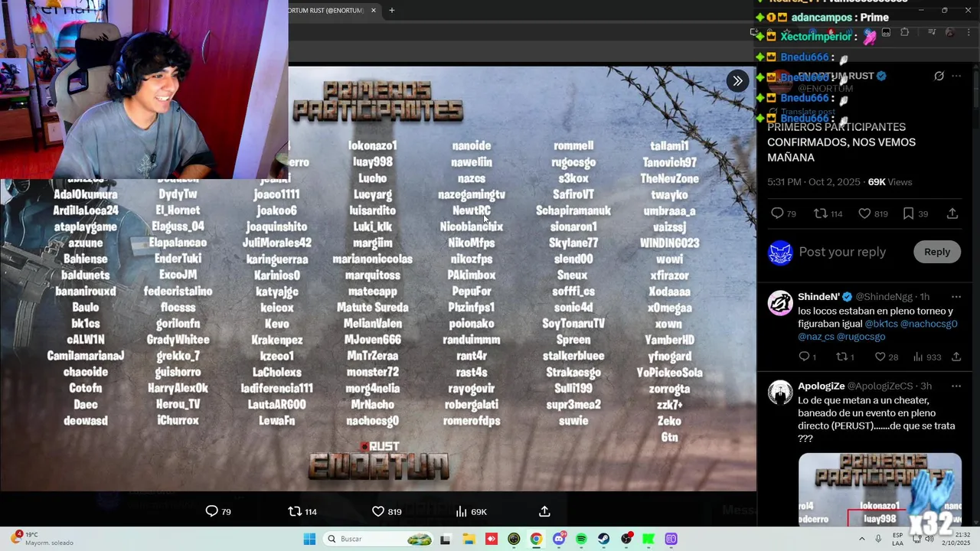Screen dimensions: 980x551
Task: Click the reply icon under main post
Action: point(777,214)
